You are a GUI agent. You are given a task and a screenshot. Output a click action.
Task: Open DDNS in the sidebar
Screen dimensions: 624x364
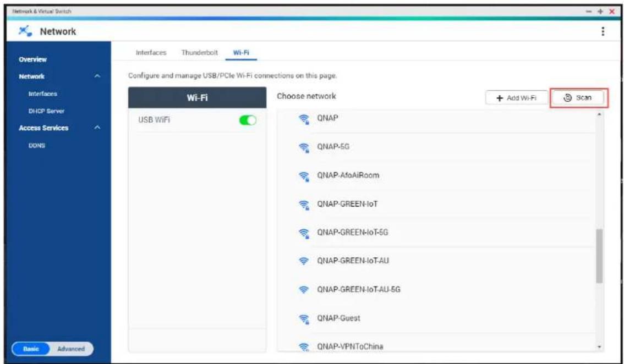pyautogui.click(x=37, y=146)
